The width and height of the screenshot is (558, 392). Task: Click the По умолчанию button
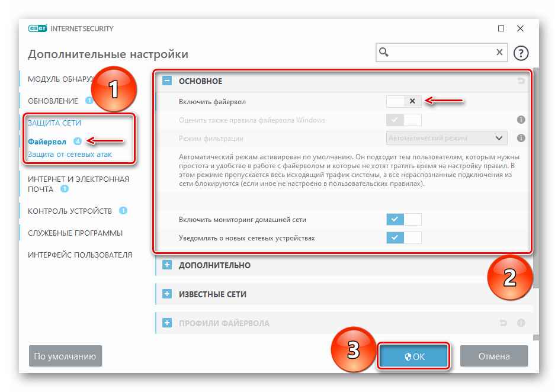tap(65, 356)
